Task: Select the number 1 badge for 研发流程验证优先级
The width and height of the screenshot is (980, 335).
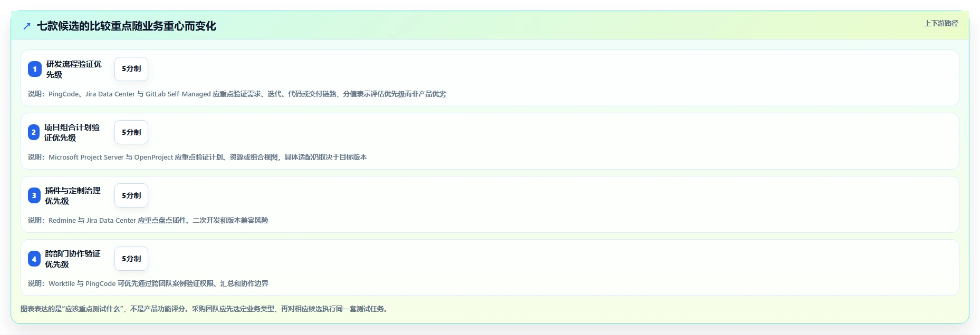Action: pos(35,69)
